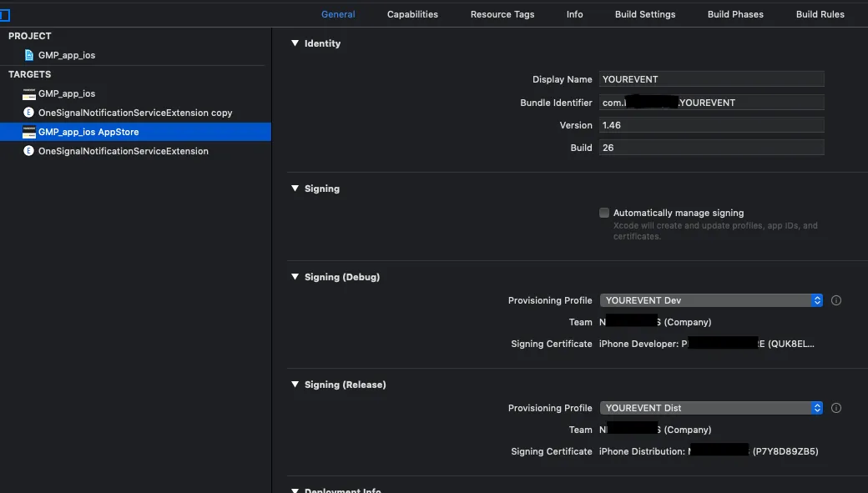Open the YOUREVENT Dist provisioning profile dropdown

click(711, 408)
